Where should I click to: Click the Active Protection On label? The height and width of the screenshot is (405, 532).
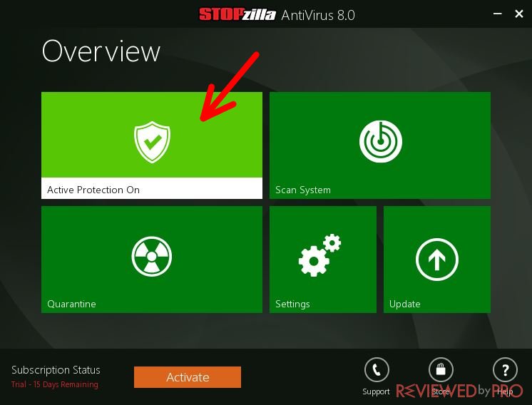[93, 190]
